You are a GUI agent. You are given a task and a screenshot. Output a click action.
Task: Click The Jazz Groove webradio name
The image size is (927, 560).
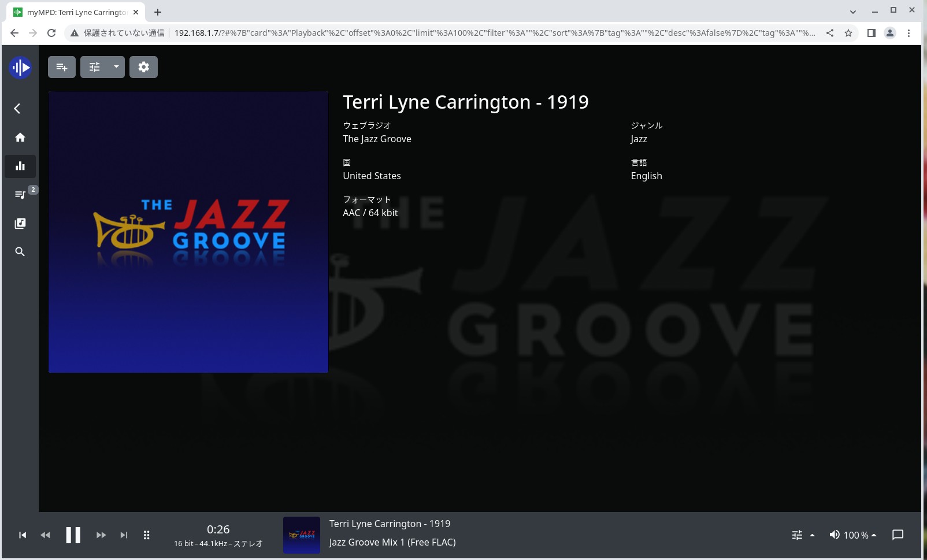377,139
